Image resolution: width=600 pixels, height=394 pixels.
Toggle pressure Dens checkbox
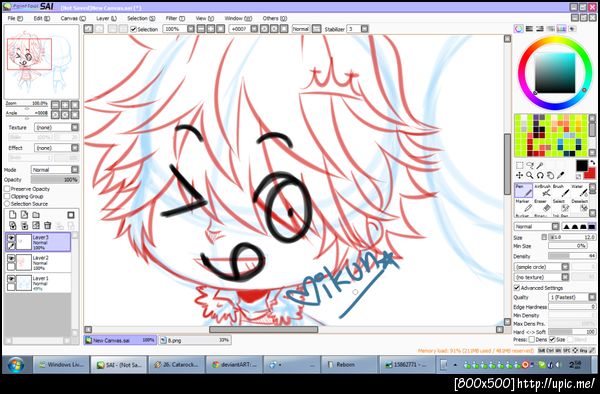(531, 339)
